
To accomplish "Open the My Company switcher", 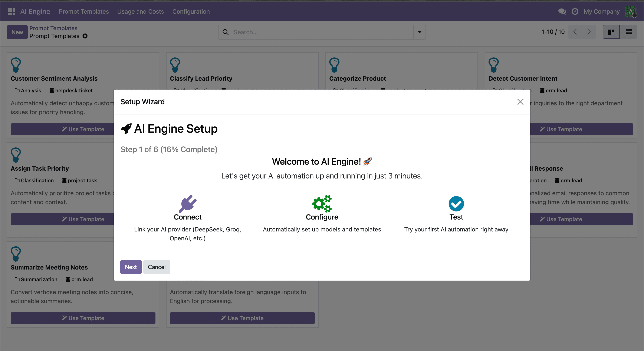I will (601, 11).
